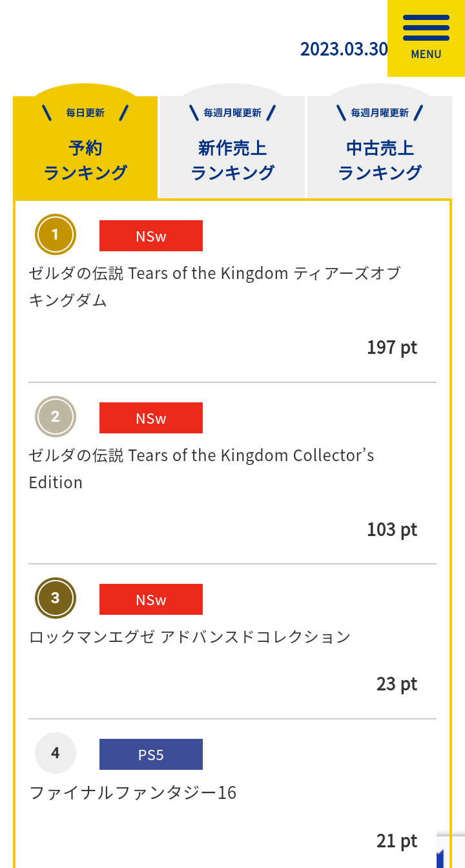Image resolution: width=465 pixels, height=868 pixels.
Task: Click the gold rank 1 badge
Action: coord(56,234)
